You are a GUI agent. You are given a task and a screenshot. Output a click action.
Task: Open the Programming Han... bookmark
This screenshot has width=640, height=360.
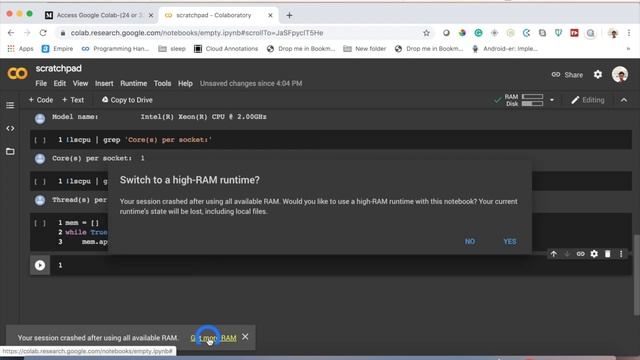[115, 49]
